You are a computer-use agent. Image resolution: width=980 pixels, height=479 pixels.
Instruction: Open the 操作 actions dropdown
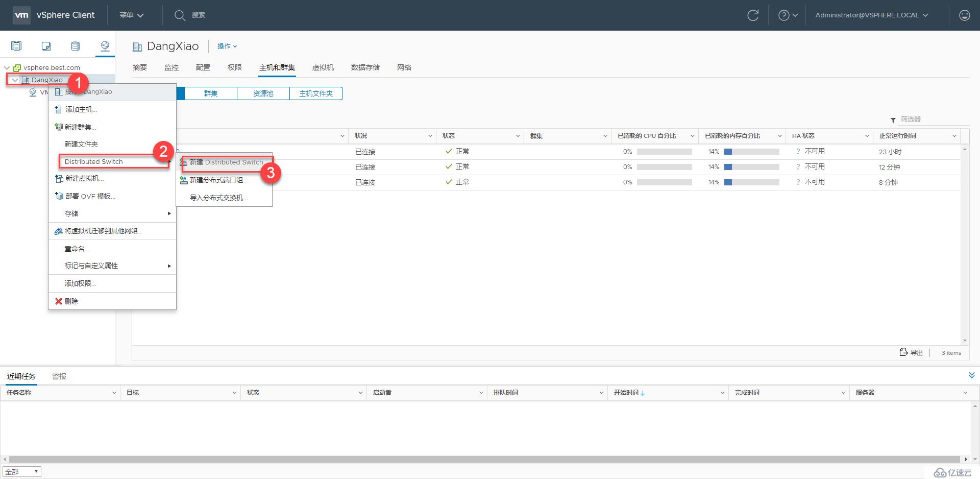click(x=227, y=46)
